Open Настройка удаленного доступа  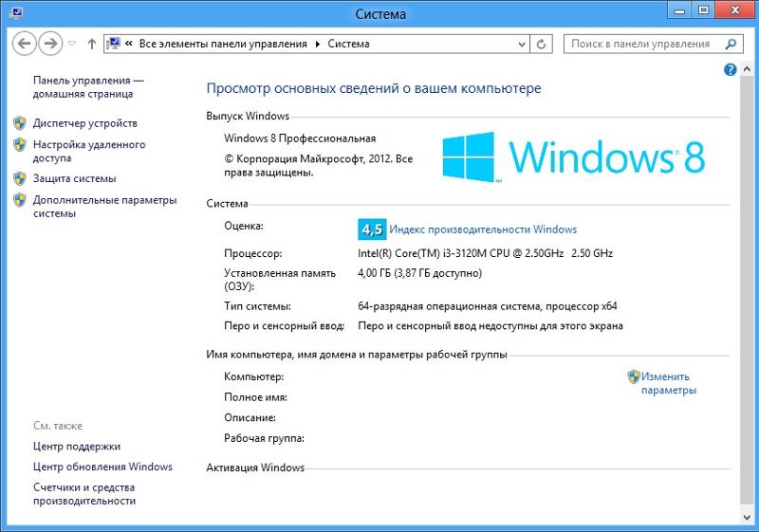tap(89, 151)
